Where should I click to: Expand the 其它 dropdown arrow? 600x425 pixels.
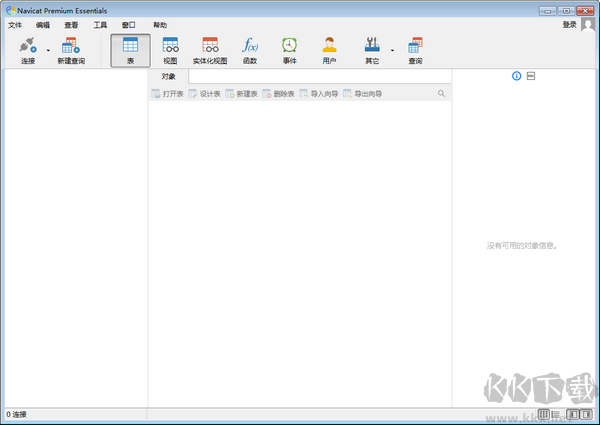pos(392,50)
